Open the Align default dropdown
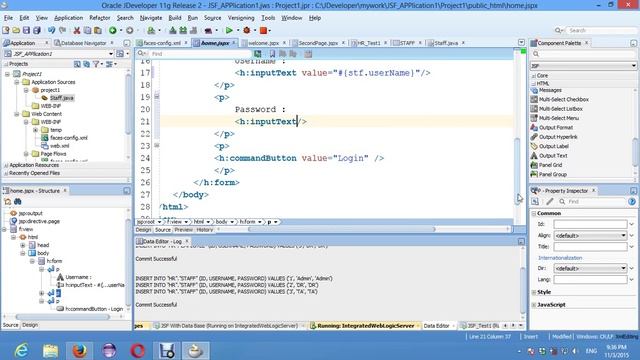Screen dimensions: 640x360 [623, 236]
